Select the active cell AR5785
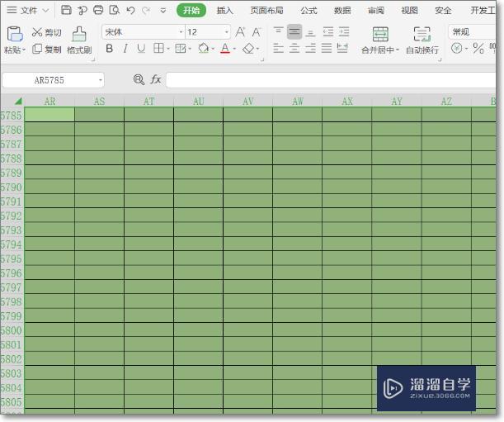 point(49,115)
